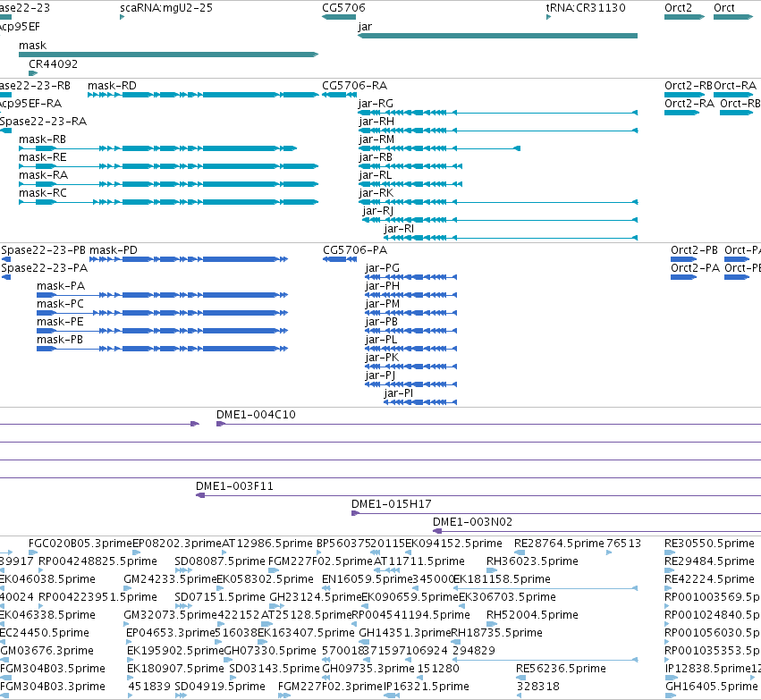Click the jar-RM transcript label
This screenshot has width=761, height=700.
point(376,139)
